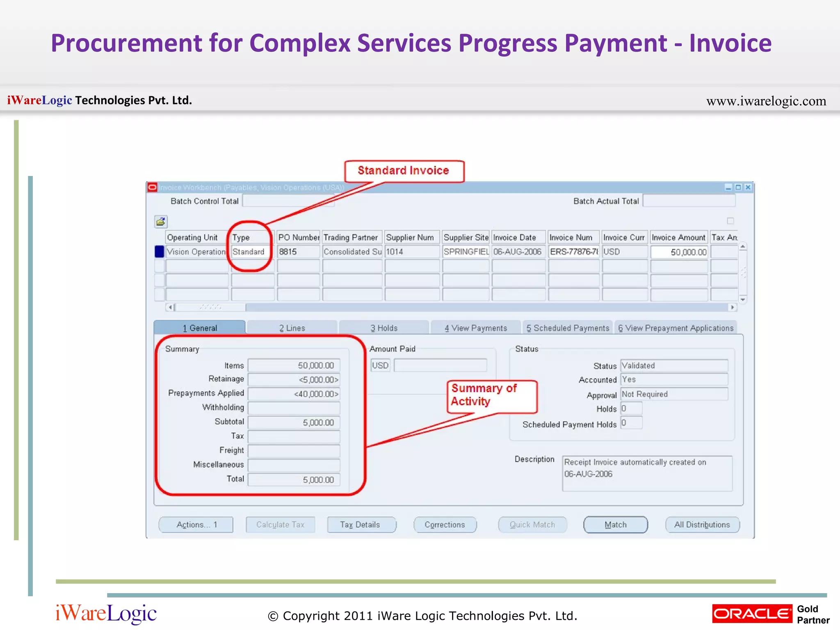Click the Status field showing Validated
This screenshot has width=840, height=630.
click(674, 365)
